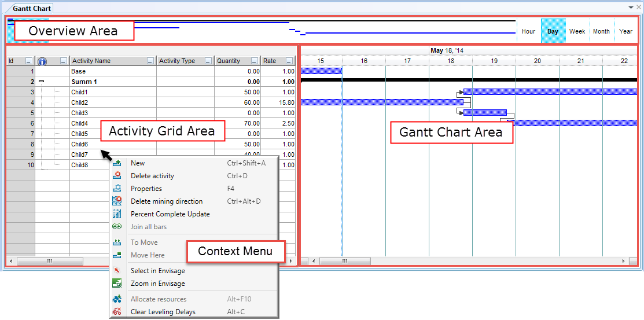Click the Quantity column header

pyautogui.click(x=238, y=61)
